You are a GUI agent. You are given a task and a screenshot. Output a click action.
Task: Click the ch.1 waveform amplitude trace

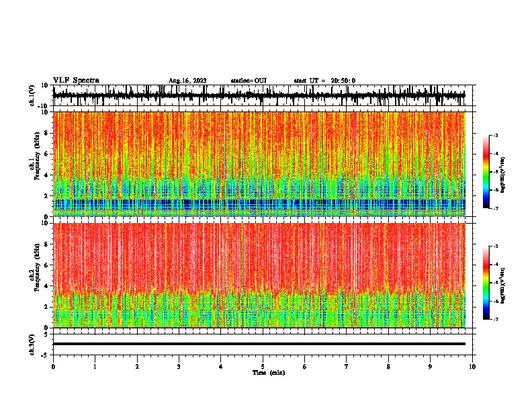tap(259, 95)
